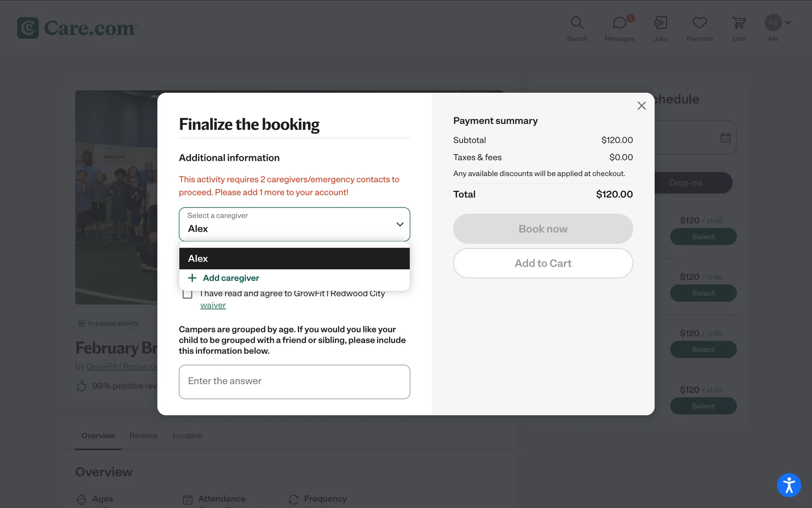
Task: Switch to the Location tab
Action: pos(187,436)
